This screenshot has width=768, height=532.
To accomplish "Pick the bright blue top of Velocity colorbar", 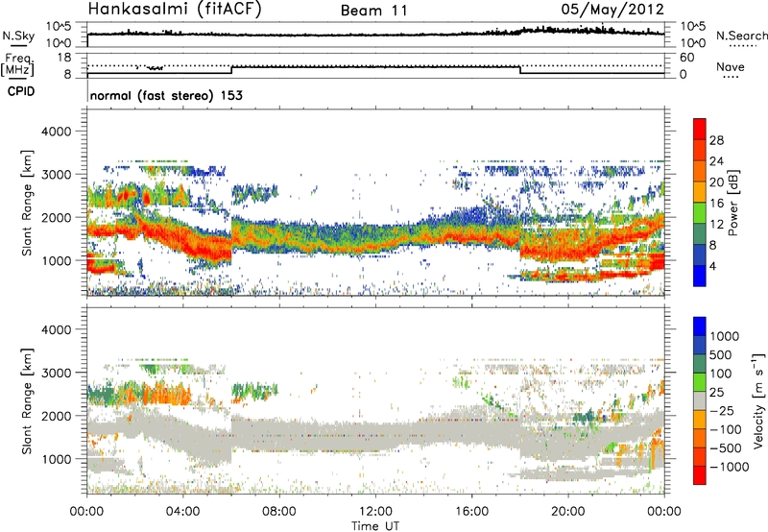I will click(x=700, y=326).
